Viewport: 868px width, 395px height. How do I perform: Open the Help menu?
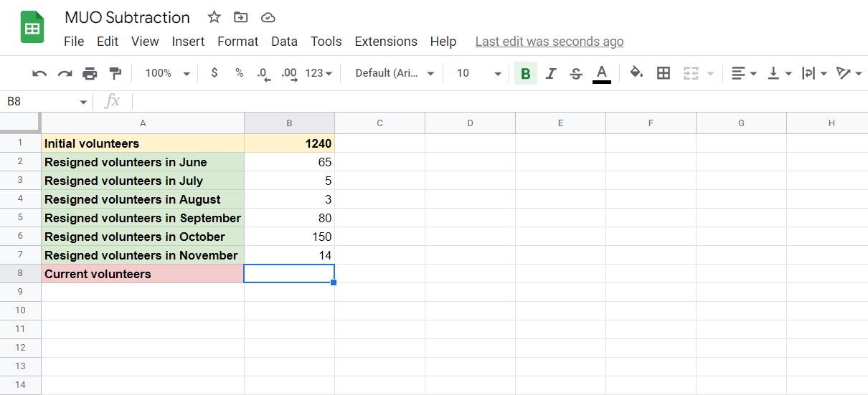tap(443, 42)
